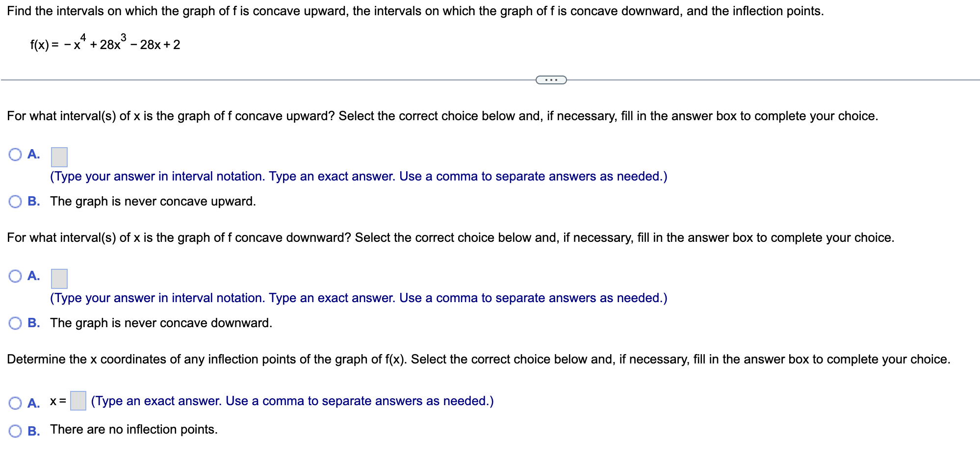This screenshot has height=465, width=980.
Task: Select option B 'The graph is never concave upward'
Action: [x=15, y=201]
